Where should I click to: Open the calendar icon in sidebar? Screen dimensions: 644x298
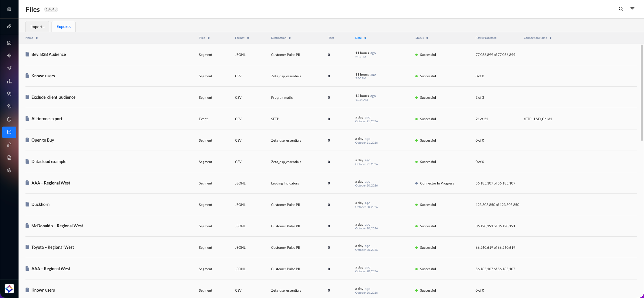click(9, 119)
